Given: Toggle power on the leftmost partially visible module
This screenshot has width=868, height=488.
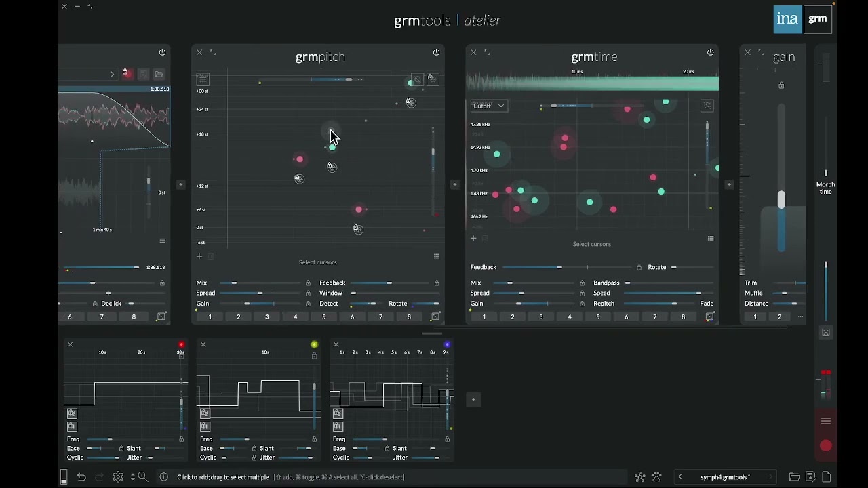Looking at the screenshot, I should [x=162, y=52].
